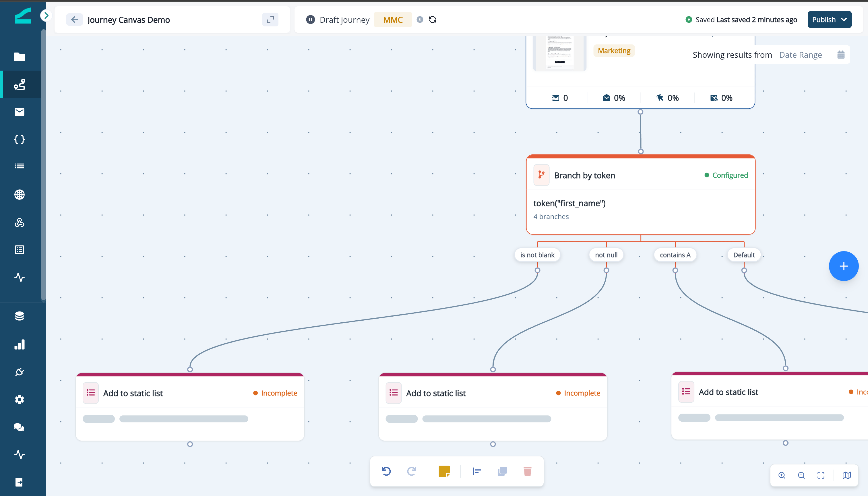Click the Branch by token fork icon
The height and width of the screenshot is (496, 868).
tap(541, 175)
